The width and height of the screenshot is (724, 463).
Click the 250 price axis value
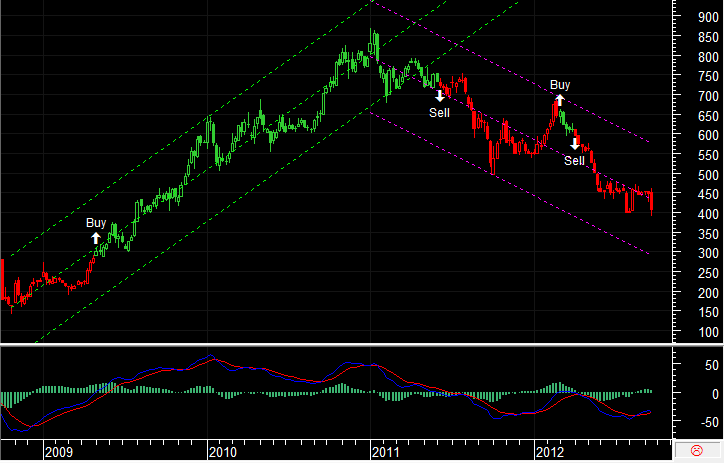(x=708, y=274)
